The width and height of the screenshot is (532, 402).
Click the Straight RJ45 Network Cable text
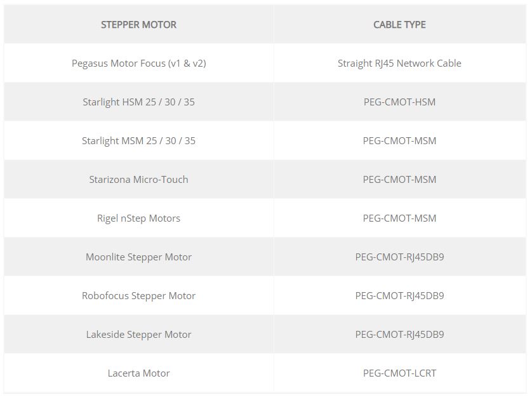[399, 63]
